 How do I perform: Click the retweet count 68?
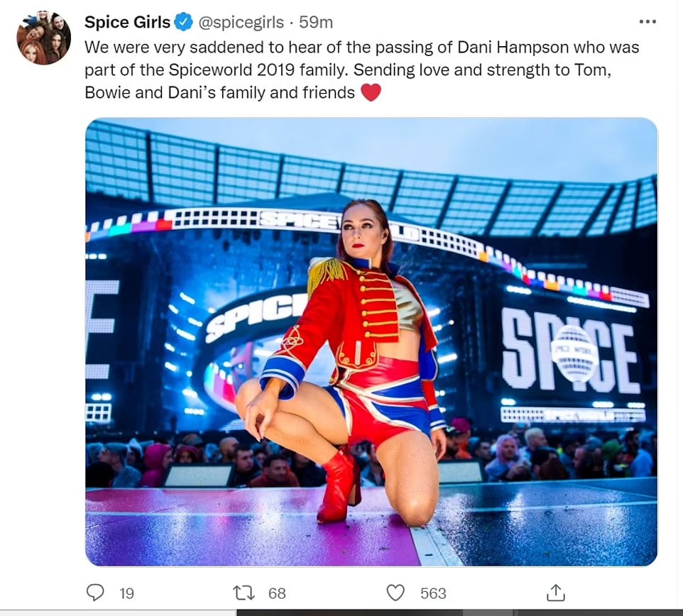tap(277, 593)
